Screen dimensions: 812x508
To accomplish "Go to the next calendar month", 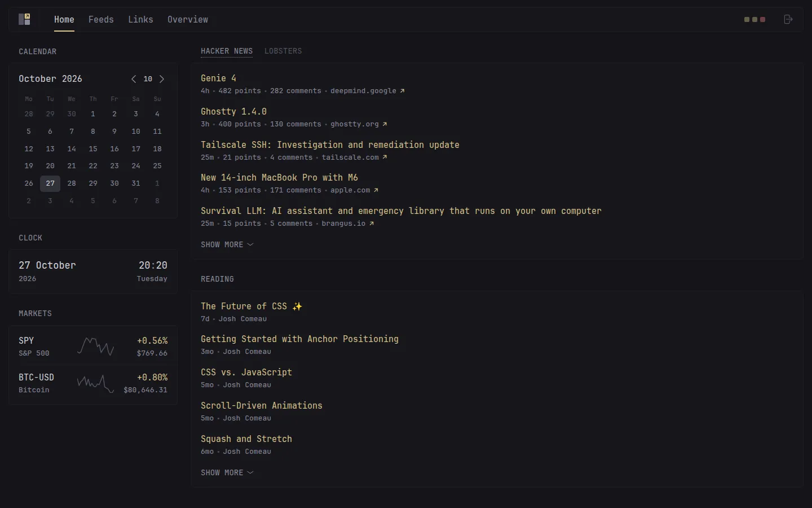I will (x=162, y=79).
